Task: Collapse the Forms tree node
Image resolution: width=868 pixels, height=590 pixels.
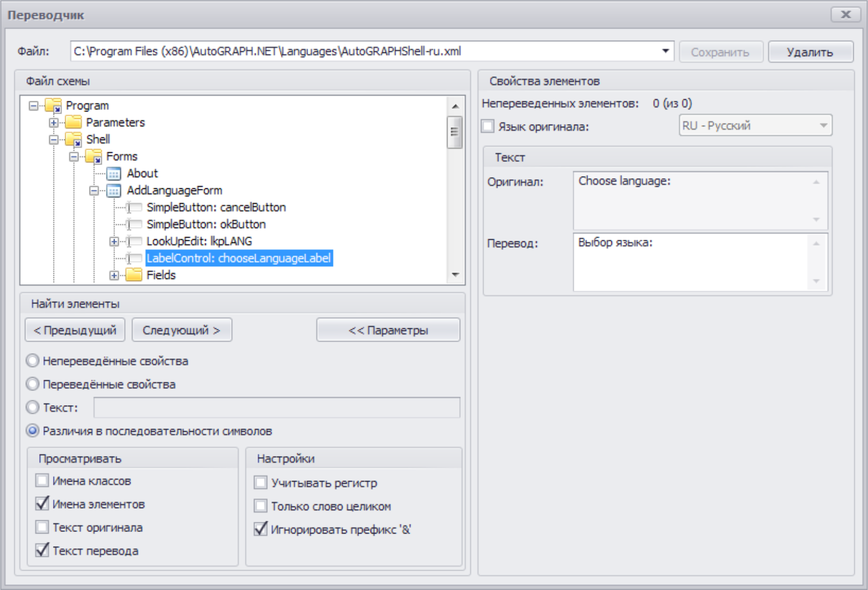Action: click(74, 156)
